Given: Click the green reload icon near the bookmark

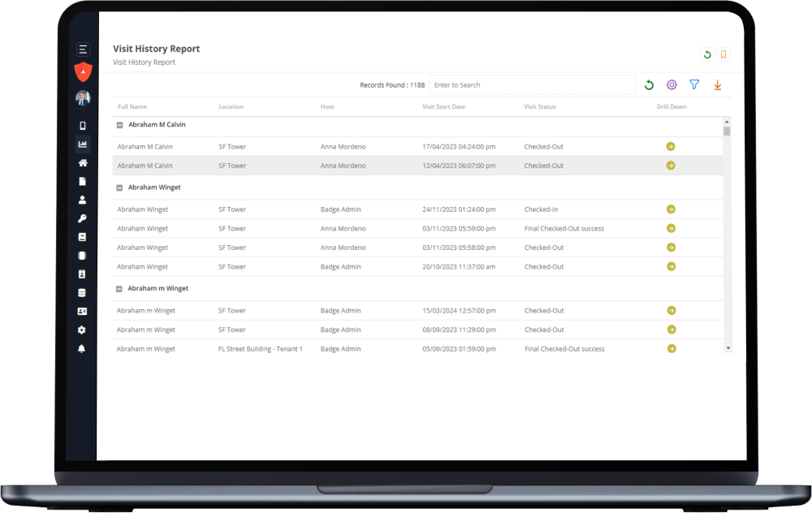Looking at the screenshot, I should pyautogui.click(x=706, y=54).
